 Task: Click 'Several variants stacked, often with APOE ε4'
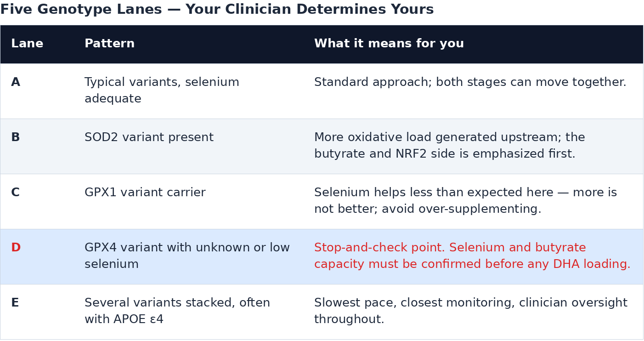[x=177, y=312]
